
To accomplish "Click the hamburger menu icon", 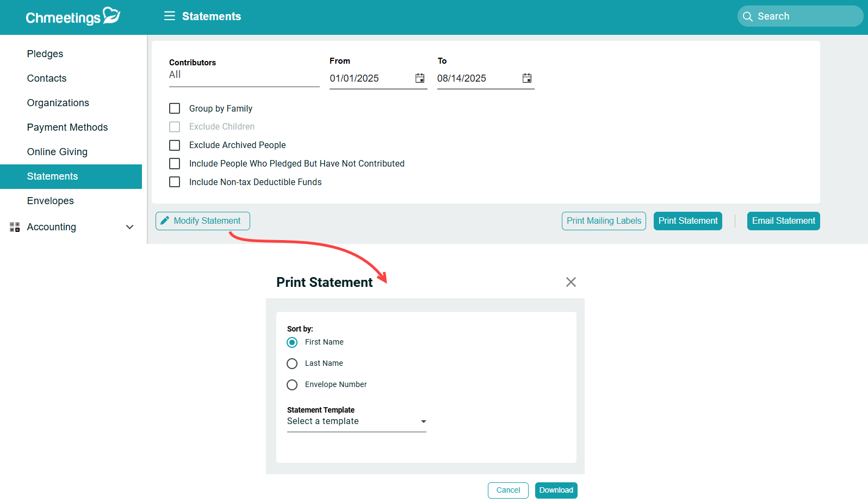I will [169, 16].
